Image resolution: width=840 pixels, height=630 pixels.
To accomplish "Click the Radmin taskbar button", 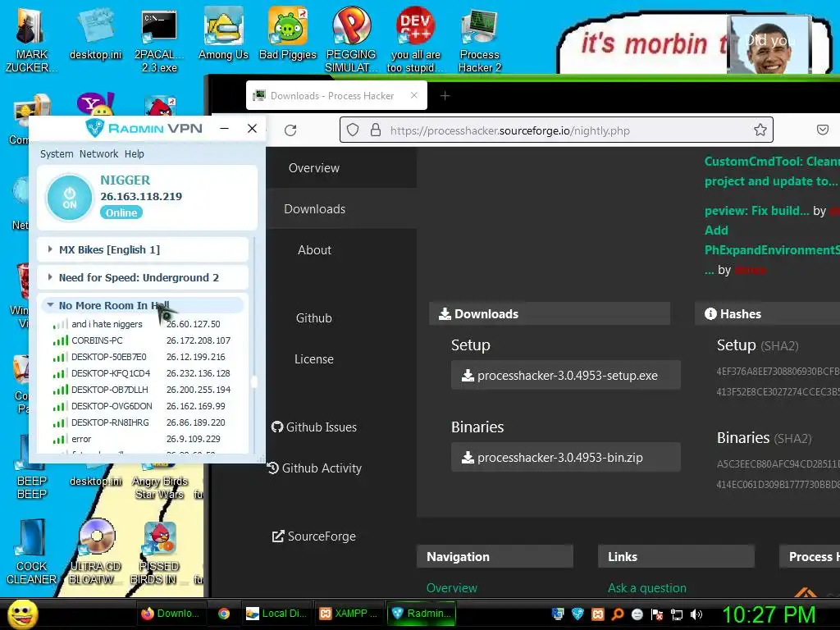I will (x=422, y=614).
